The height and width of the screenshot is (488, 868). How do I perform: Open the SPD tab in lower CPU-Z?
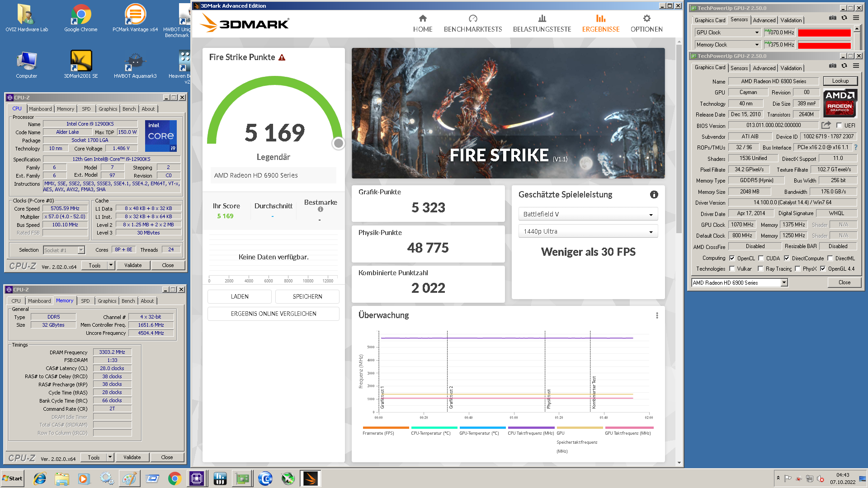85,301
